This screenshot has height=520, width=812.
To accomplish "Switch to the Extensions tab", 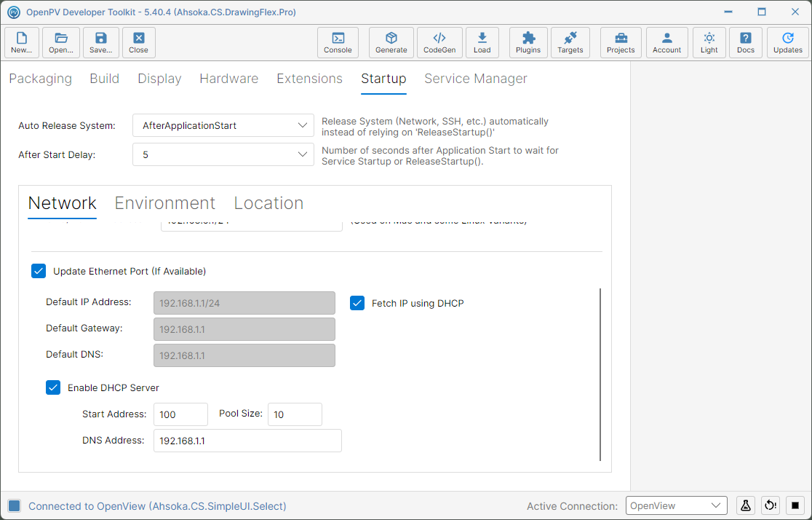I will pyautogui.click(x=310, y=79).
